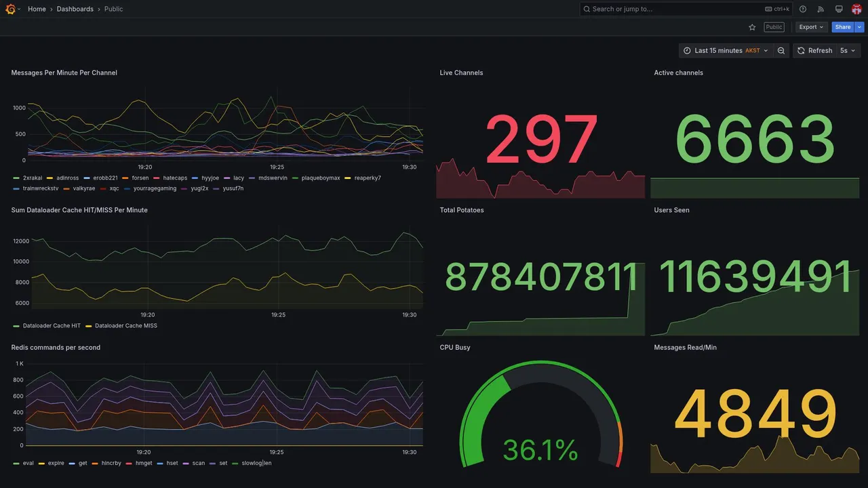Star this dashboard as favorite
Image resolution: width=868 pixels, height=488 pixels.
click(x=752, y=27)
